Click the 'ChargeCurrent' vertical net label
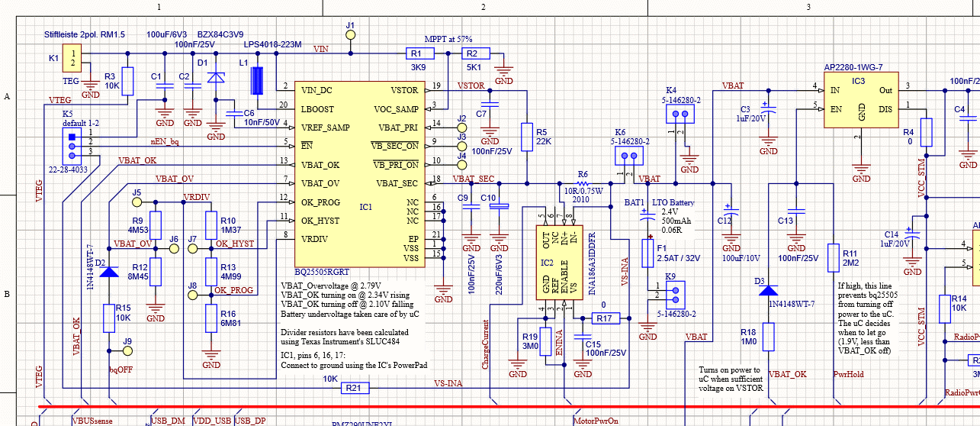Screen dimensions: 980x426 pos(485,346)
